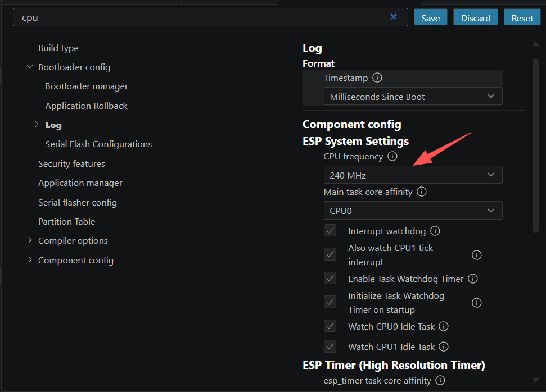Click the Format subheading
This screenshot has width=546, height=392.
point(318,63)
